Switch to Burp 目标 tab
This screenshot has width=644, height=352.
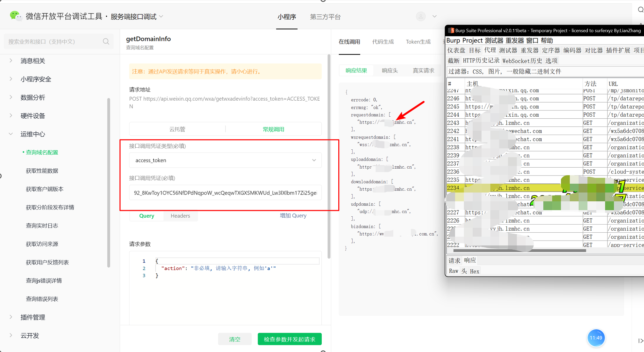pos(475,50)
